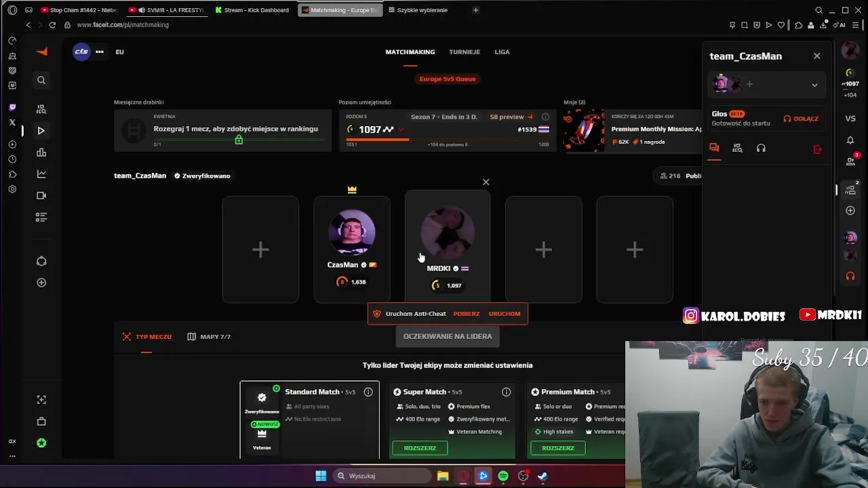Click the Premium Monthly Mission card
This screenshot has width=868, height=488.
pyautogui.click(x=632, y=129)
